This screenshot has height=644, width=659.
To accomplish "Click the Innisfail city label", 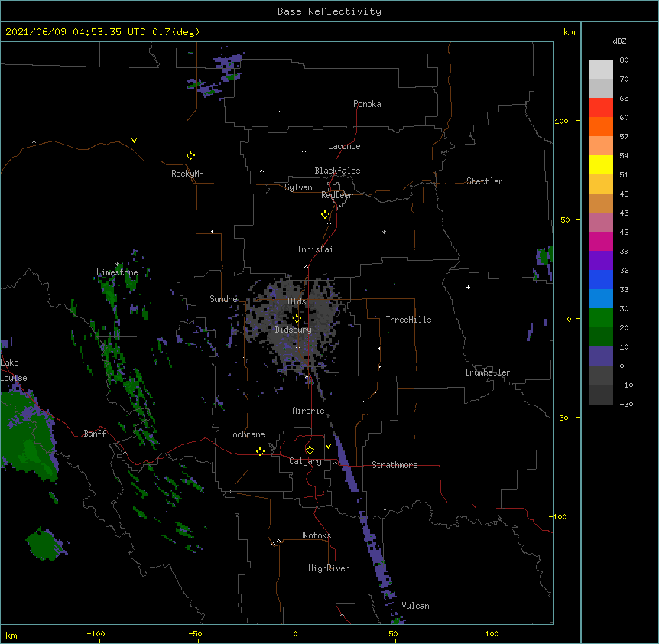I will coord(317,249).
